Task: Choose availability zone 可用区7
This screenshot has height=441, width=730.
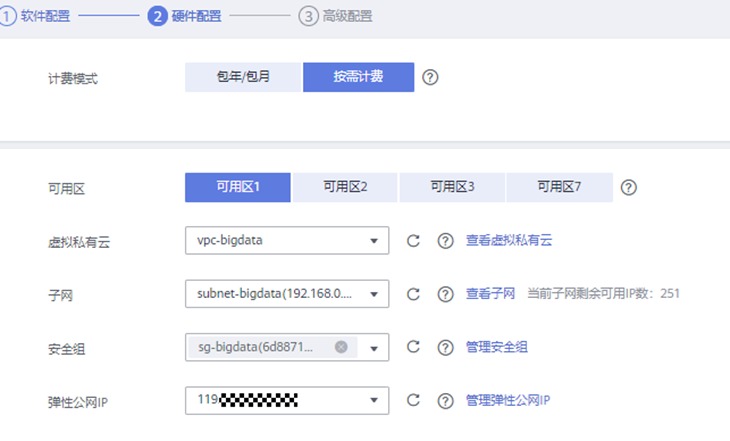Action: pyautogui.click(x=559, y=187)
